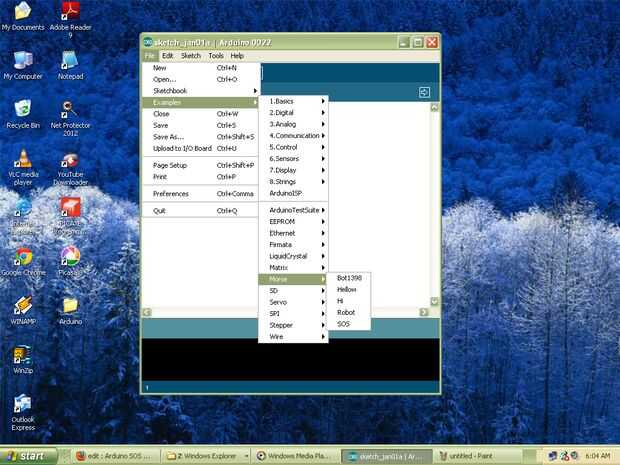Image resolution: width=620 pixels, height=465 pixels.
Task: Open the SOS Morse example
Action: click(349, 324)
